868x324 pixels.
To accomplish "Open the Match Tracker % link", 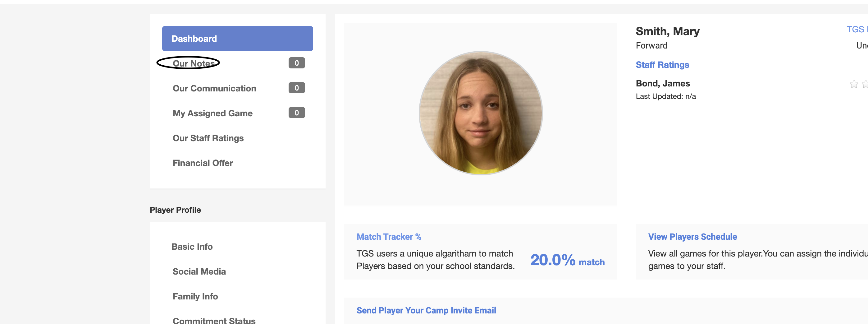I will pyautogui.click(x=389, y=237).
